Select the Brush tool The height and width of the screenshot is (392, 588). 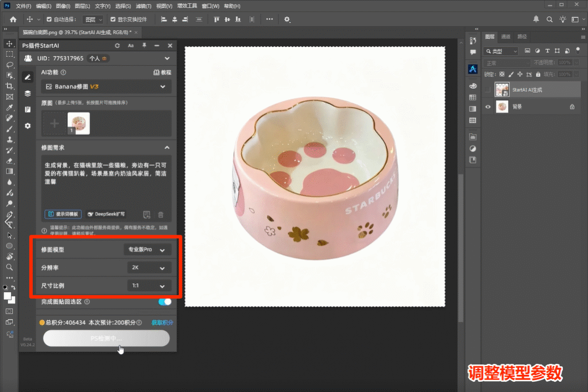pyautogui.click(x=9, y=129)
